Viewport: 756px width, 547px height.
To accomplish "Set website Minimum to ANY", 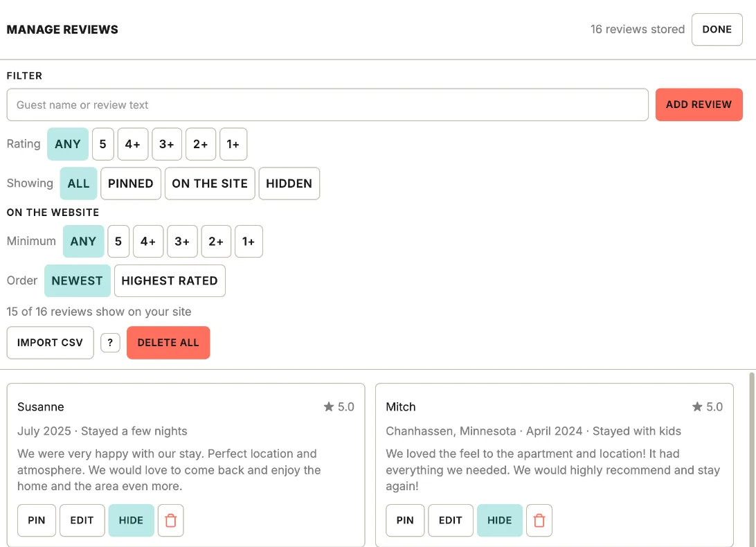I will point(83,241).
